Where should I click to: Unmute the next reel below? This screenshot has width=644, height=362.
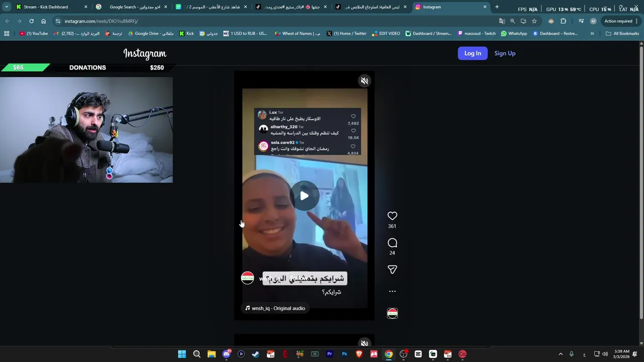click(364, 343)
